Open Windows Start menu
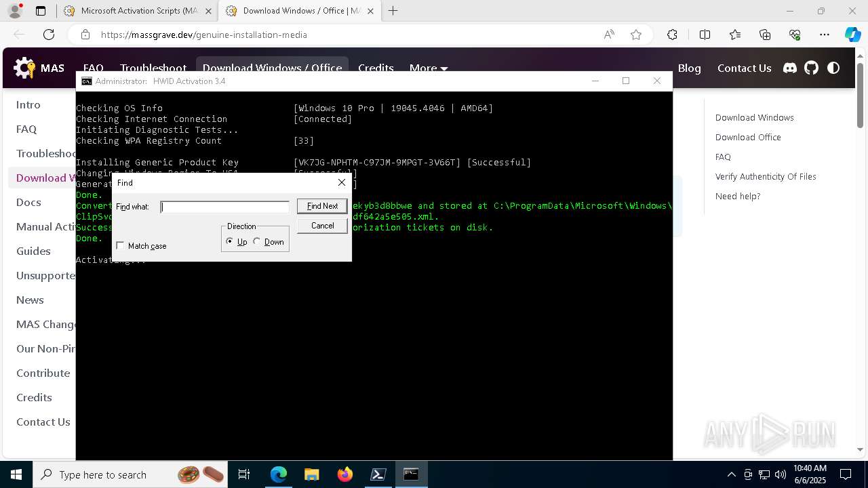This screenshot has width=868, height=488. [16, 474]
